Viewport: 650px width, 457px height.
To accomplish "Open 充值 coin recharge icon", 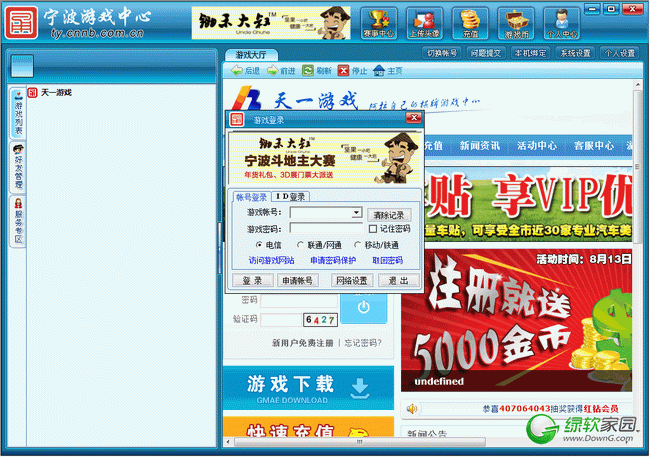I will (470, 24).
